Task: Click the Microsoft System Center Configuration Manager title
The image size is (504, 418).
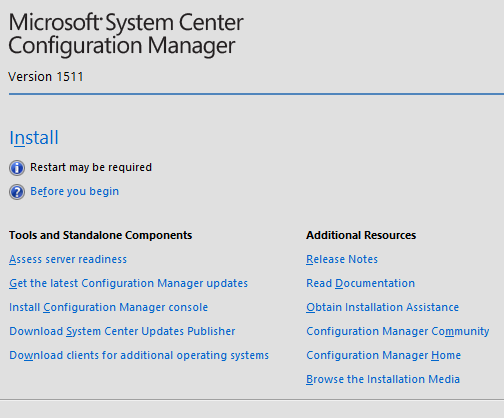Action: point(126,34)
